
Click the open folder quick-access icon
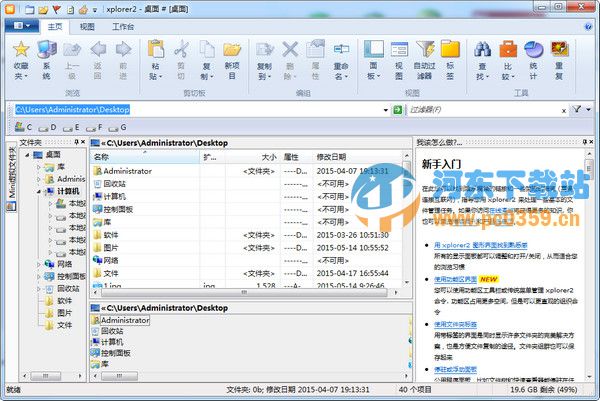(x=43, y=10)
